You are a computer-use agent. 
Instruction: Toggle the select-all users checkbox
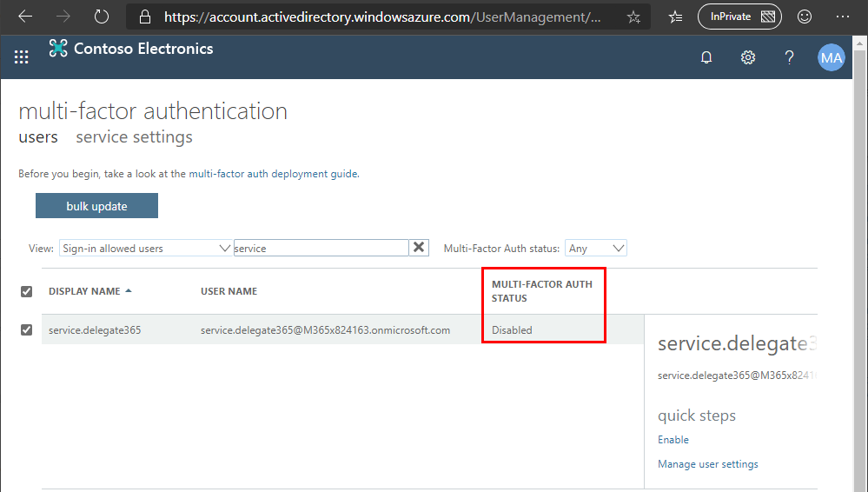[26, 292]
